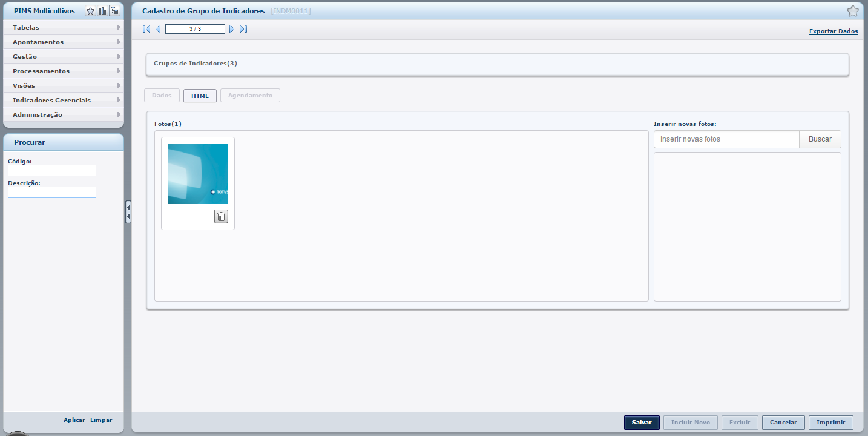
Task: Click the Excluir button
Action: coord(740,422)
